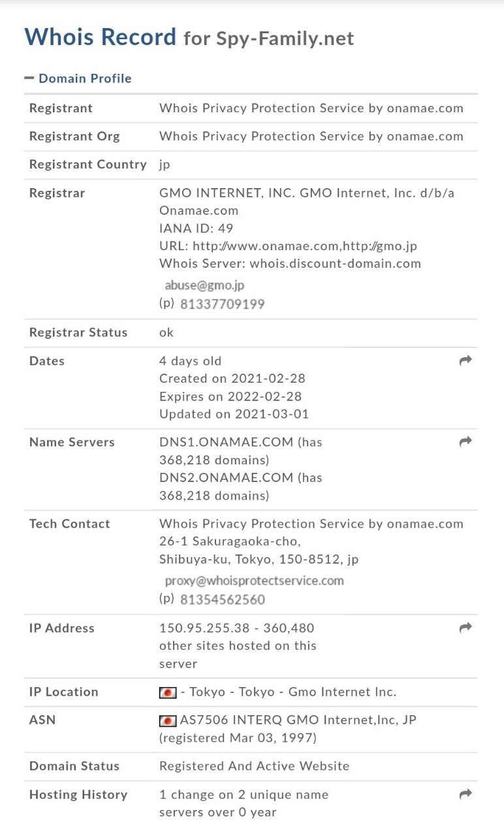Click the Japan flag in the IP Location row
The height and width of the screenshot is (836, 504).
pyautogui.click(x=168, y=692)
